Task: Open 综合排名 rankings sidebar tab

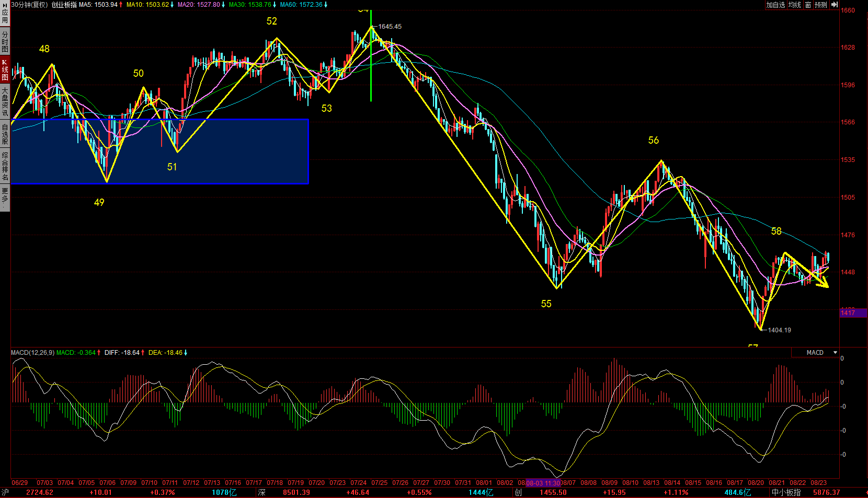Action: point(5,166)
